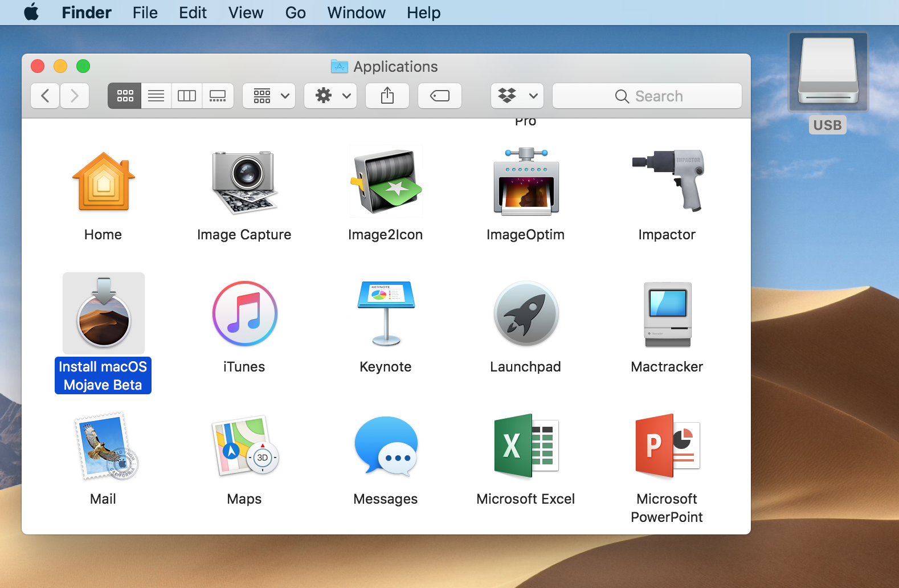Open the File menu
The width and height of the screenshot is (899, 588).
145,13
